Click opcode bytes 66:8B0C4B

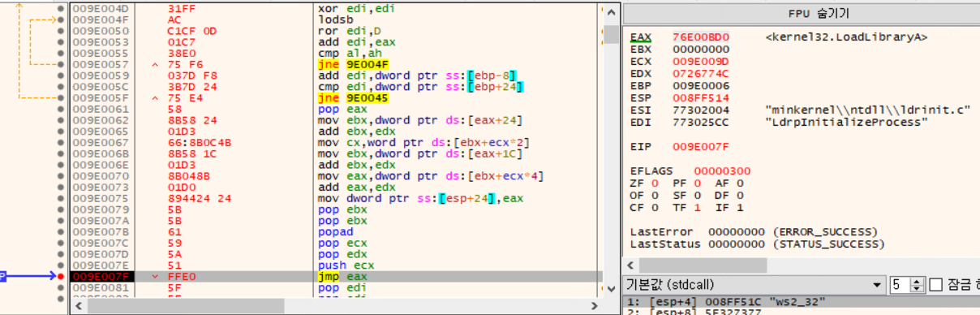199,143
